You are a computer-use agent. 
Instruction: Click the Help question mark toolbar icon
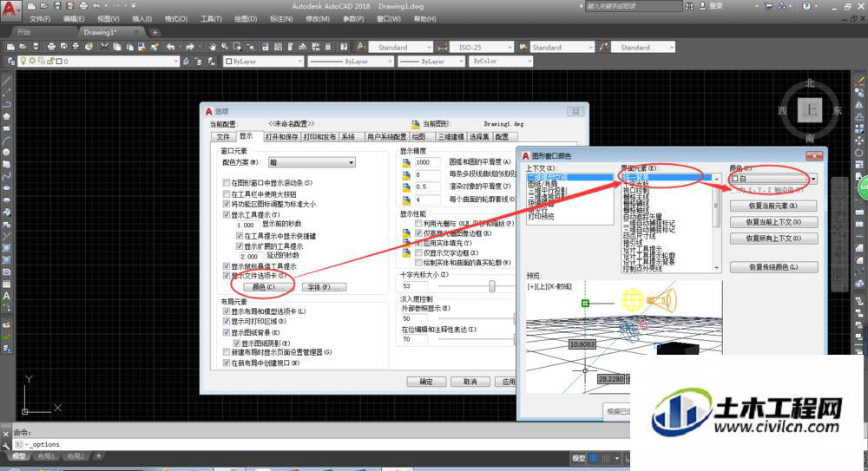[x=344, y=47]
